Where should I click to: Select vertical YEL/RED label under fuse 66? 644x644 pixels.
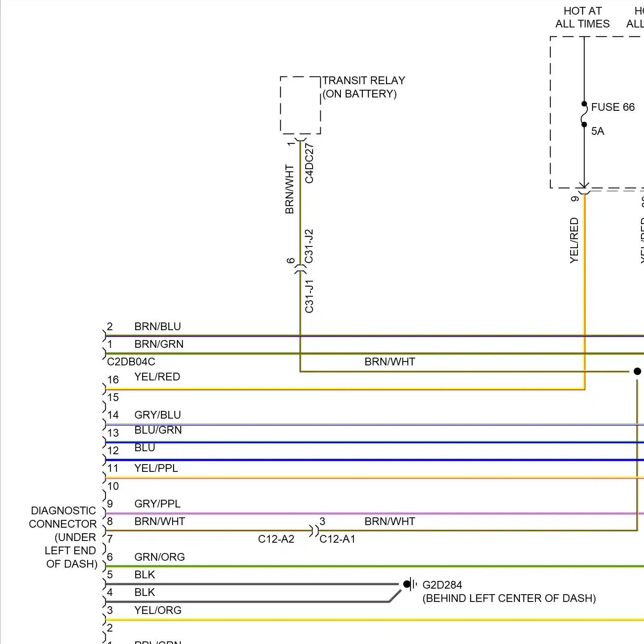click(x=574, y=240)
